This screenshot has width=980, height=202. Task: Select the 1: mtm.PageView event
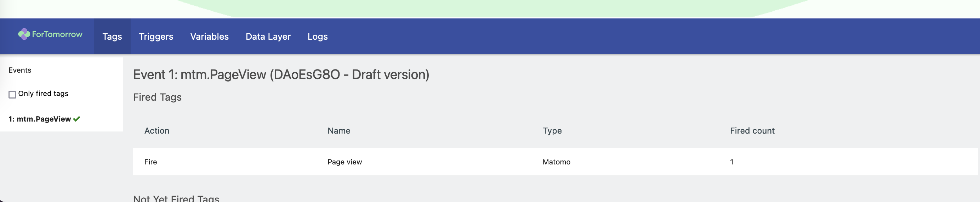[40, 119]
